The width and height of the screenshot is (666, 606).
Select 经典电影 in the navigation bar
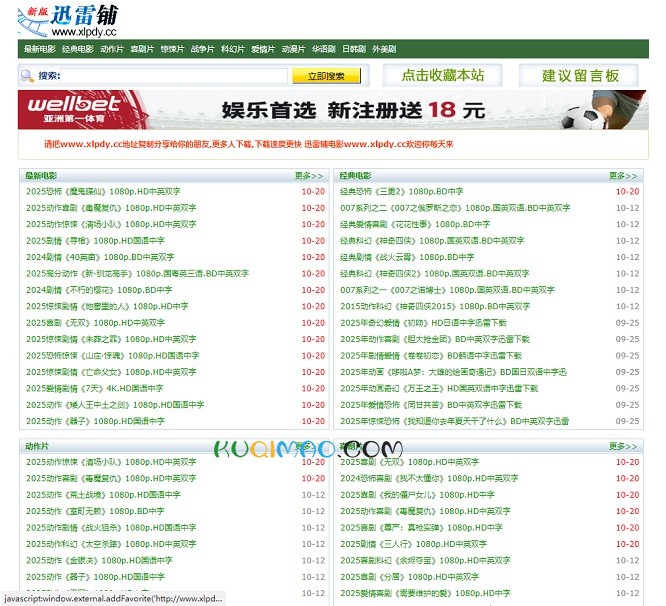[77, 49]
